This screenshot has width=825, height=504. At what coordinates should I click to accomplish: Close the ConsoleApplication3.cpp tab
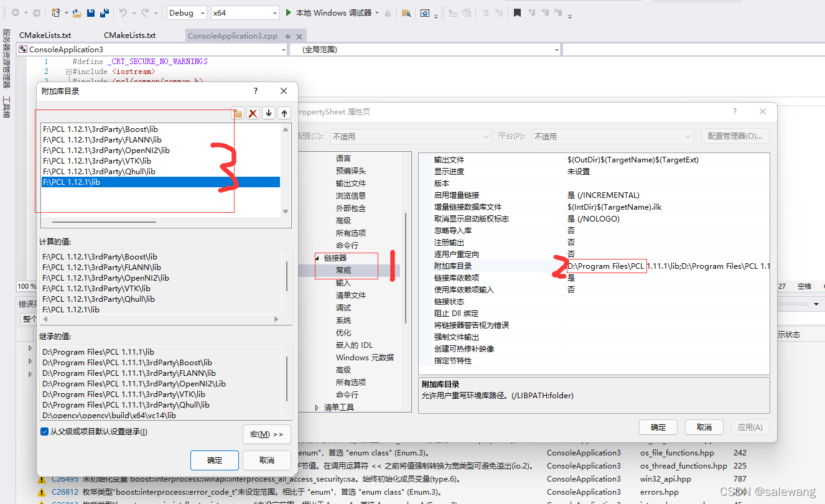tap(299, 36)
